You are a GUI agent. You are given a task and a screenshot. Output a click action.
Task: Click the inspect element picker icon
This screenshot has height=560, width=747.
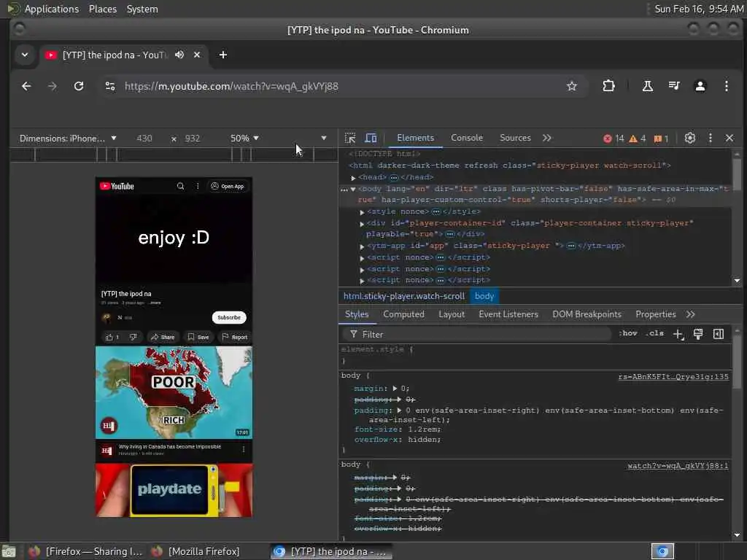coord(350,138)
